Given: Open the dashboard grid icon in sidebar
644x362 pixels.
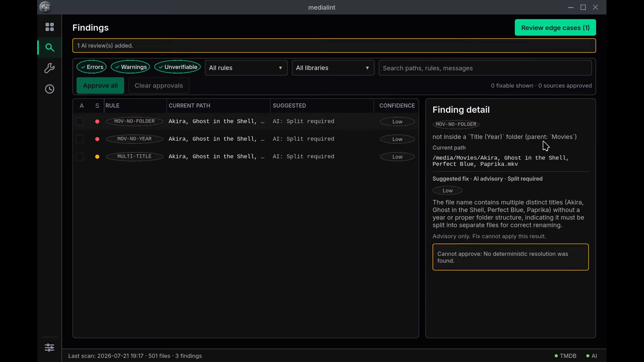Looking at the screenshot, I should coord(50,27).
